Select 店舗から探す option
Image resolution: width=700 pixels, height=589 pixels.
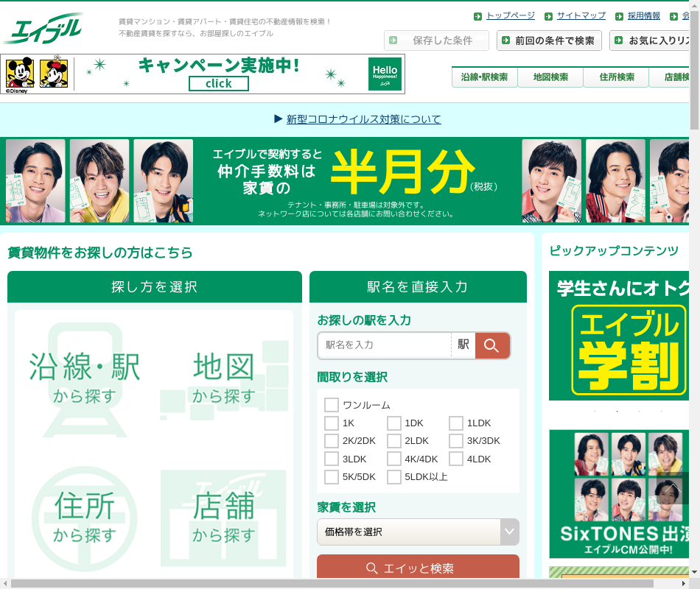tap(224, 518)
